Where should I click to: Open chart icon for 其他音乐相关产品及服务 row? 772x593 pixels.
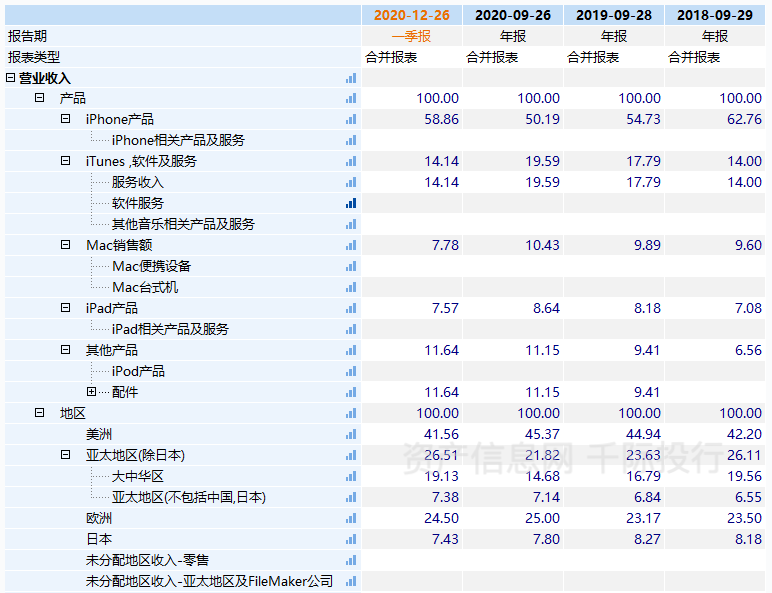pyautogui.click(x=351, y=224)
